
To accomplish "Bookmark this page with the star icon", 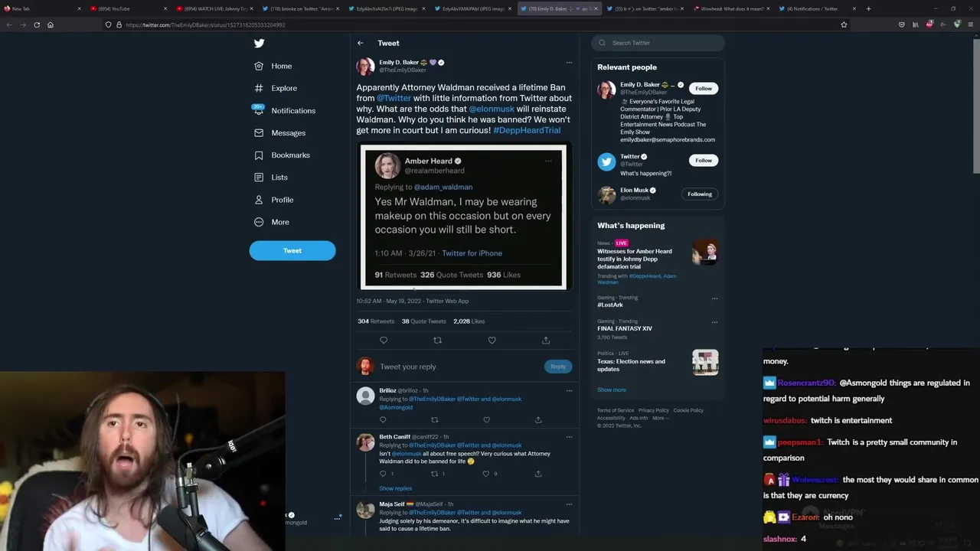I will [x=844, y=24].
